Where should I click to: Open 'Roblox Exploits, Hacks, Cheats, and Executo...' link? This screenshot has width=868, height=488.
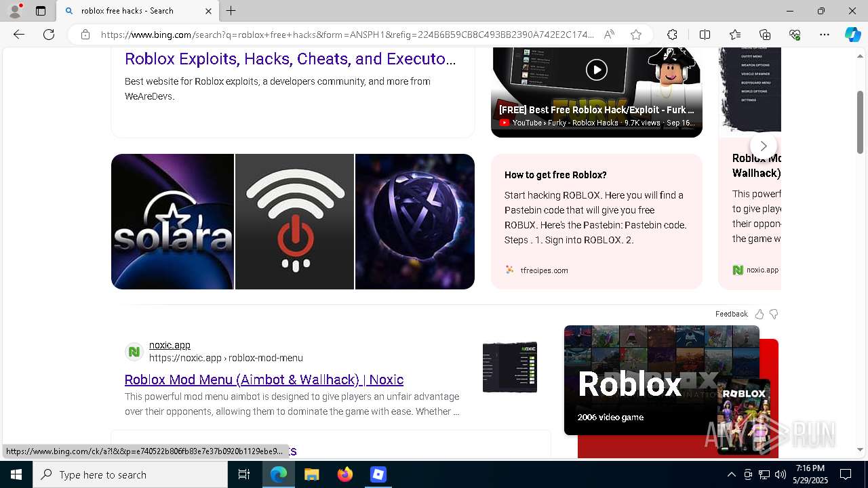pyautogui.click(x=290, y=59)
